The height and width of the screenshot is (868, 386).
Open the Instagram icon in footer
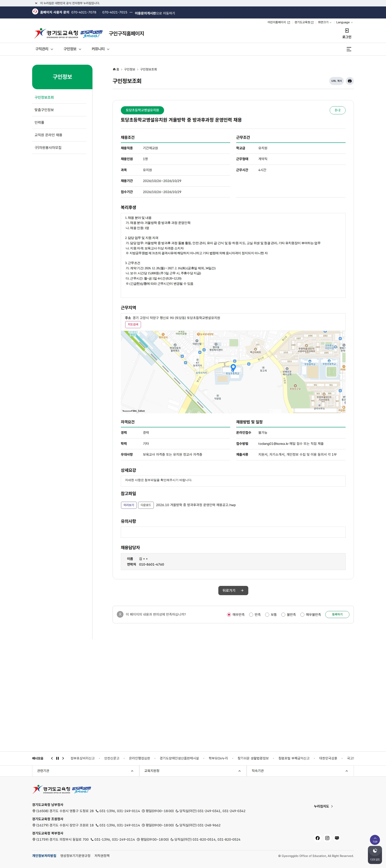[327, 838]
